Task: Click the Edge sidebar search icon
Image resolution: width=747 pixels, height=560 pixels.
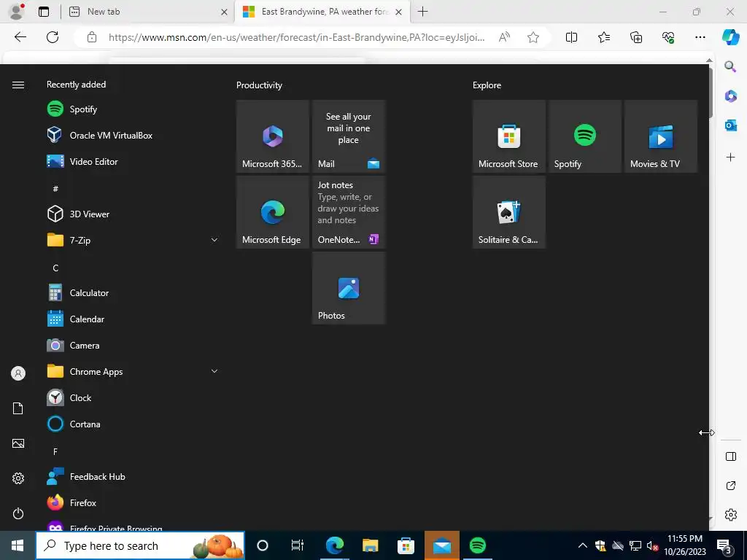Action: coord(730,66)
